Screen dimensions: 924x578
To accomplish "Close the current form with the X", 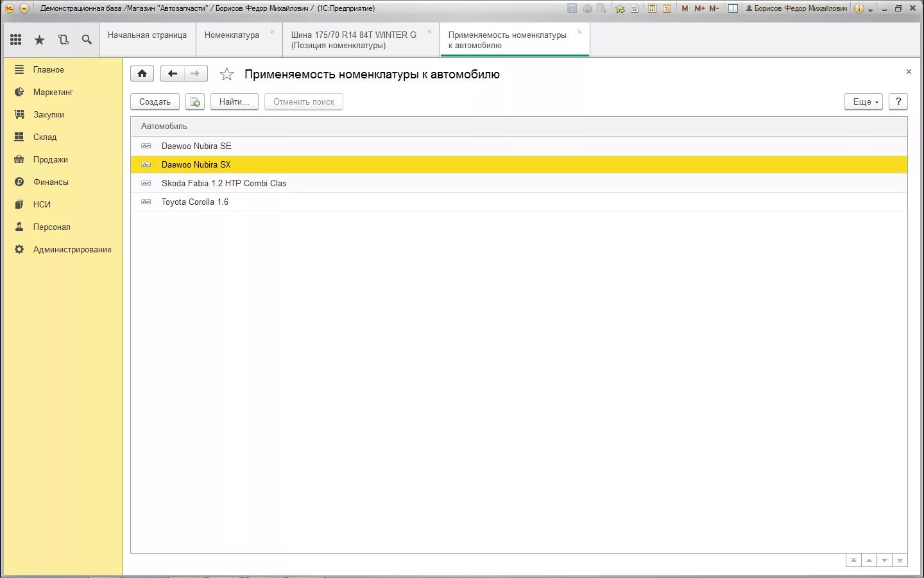I will point(909,72).
